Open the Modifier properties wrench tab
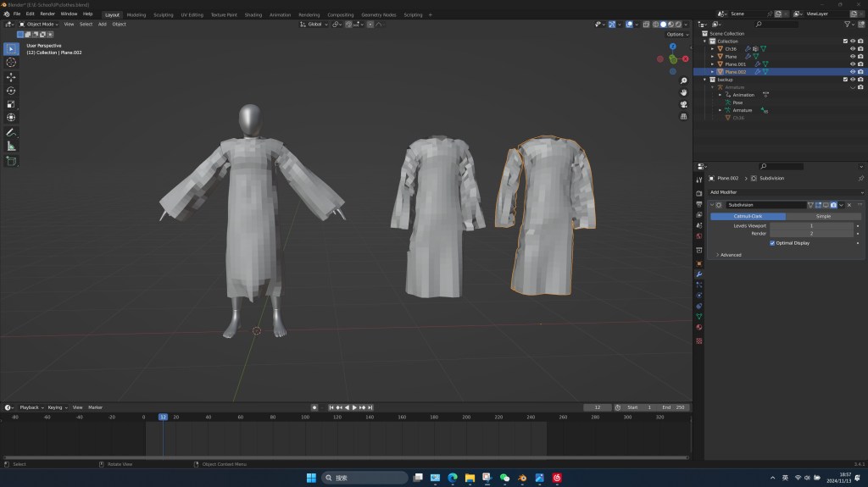This screenshot has height=487, width=868. pyautogui.click(x=699, y=274)
